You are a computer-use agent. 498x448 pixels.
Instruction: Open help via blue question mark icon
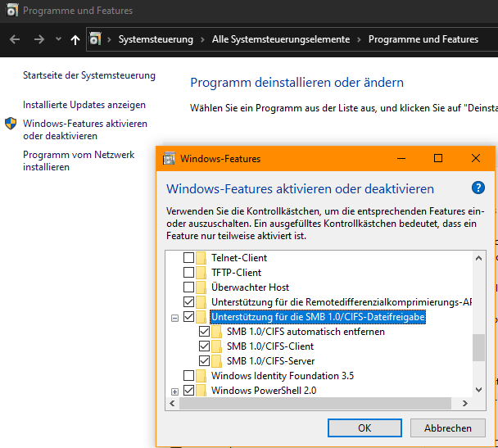pos(478,188)
